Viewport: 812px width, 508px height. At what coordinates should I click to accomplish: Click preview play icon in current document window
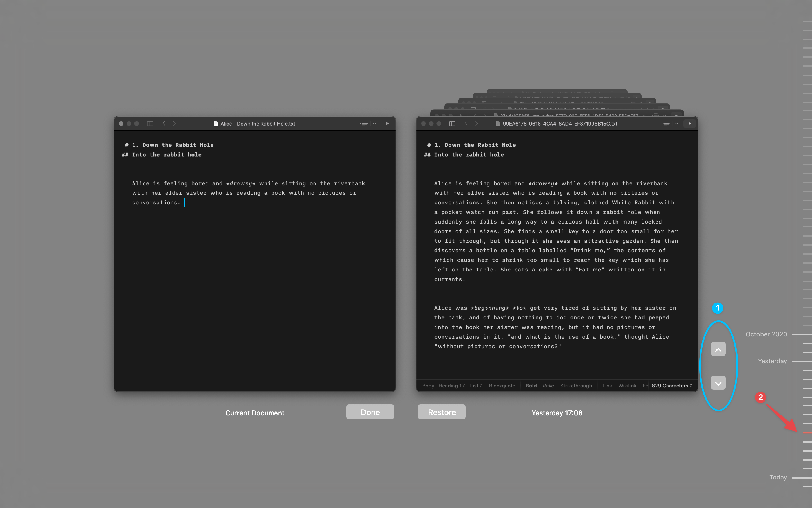[388, 124]
